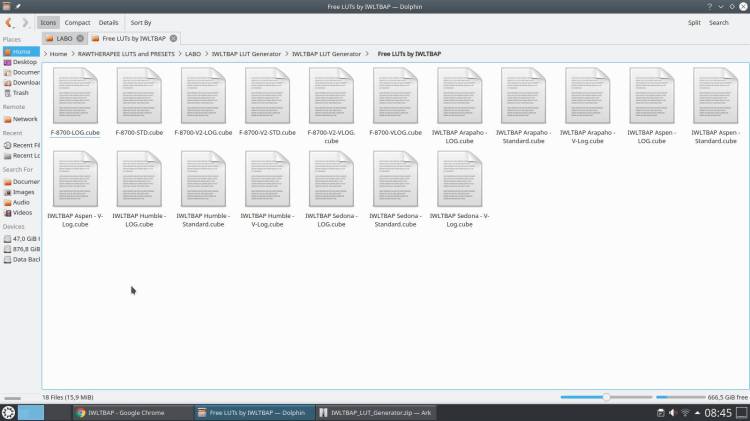Select IWLTBAP Aspen - LOG.cube file icon

[x=651, y=95]
